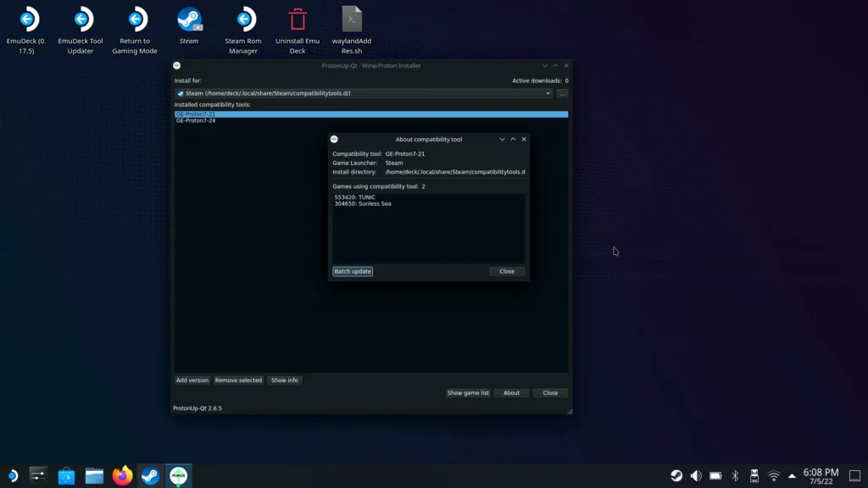Open the clock showing 6:08 PM
Viewport: 868px width, 488px height.
point(821,476)
